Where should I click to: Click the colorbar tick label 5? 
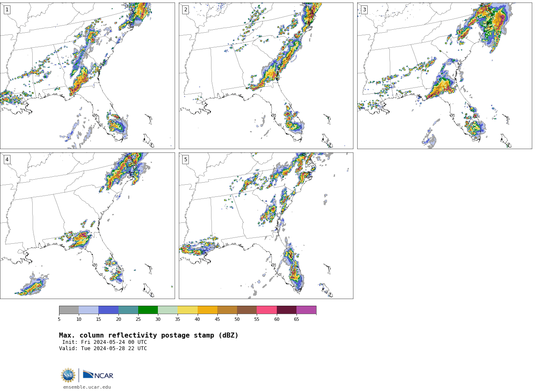coord(59,320)
